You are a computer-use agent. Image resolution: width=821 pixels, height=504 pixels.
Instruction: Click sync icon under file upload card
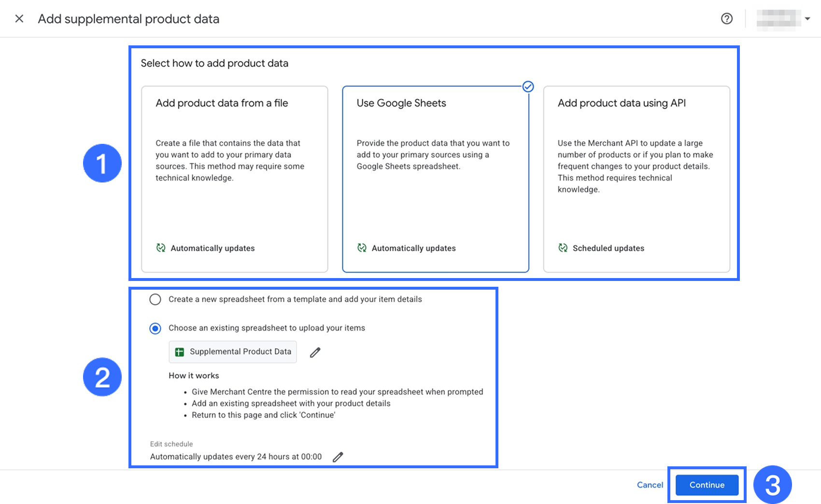coord(161,248)
